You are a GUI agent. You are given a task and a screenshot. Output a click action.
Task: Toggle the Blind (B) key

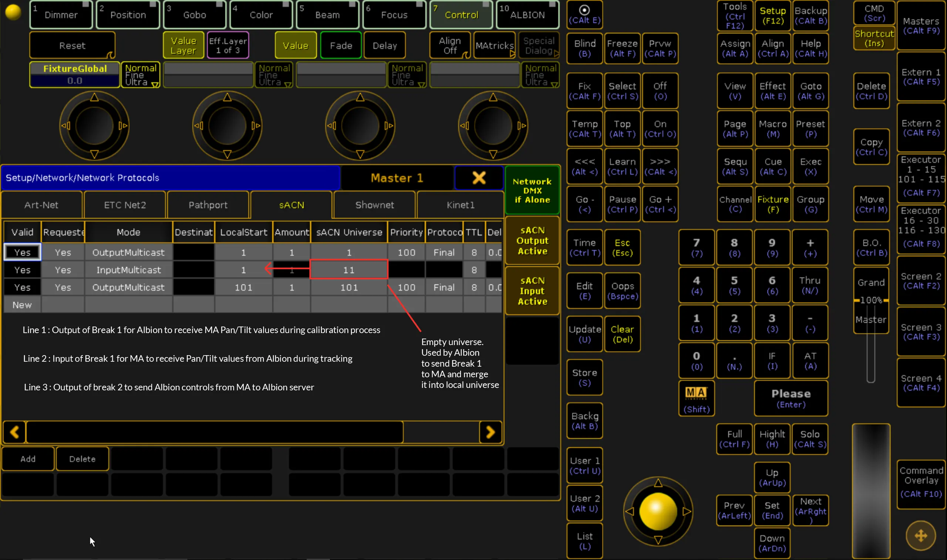point(584,48)
